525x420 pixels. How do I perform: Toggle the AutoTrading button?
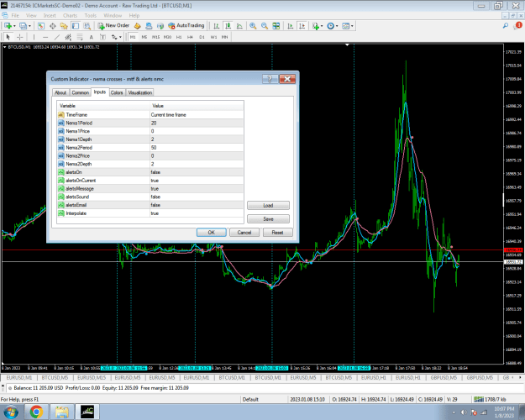pos(186,25)
